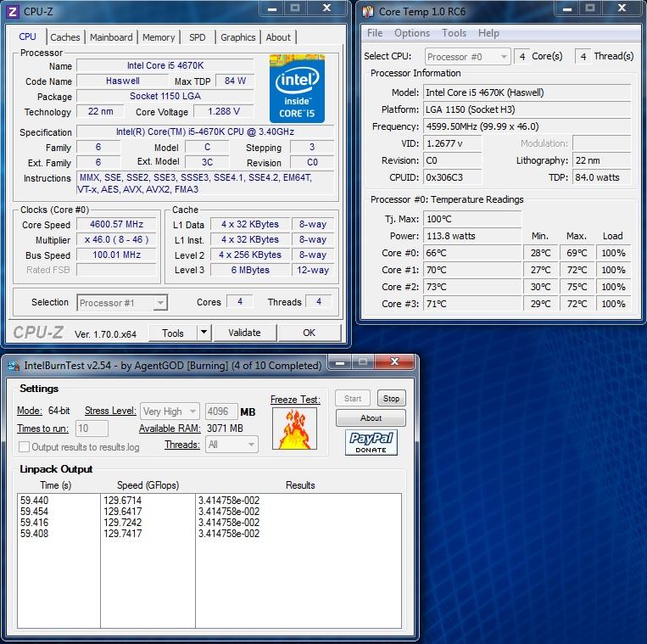Toggle Output results to results.log checkbox
Image resolution: width=647 pixels, height=644 pixels.
pyautogui.click(x=24, y=446)
